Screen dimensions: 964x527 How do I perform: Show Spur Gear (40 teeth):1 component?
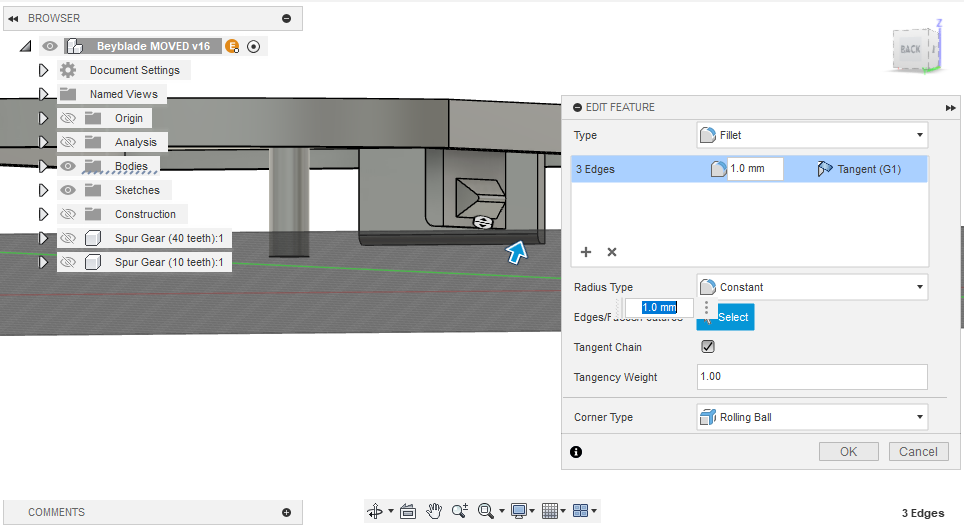coord(68,238)
